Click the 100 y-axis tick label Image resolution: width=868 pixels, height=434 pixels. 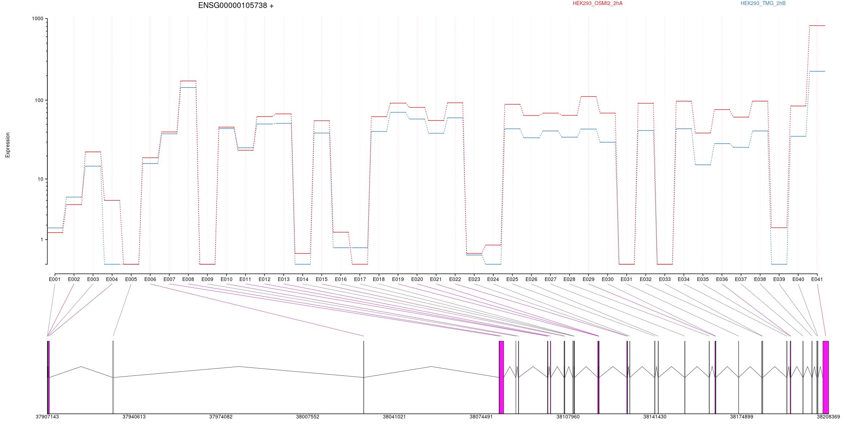pyautogui.click(x=39, y=100)
